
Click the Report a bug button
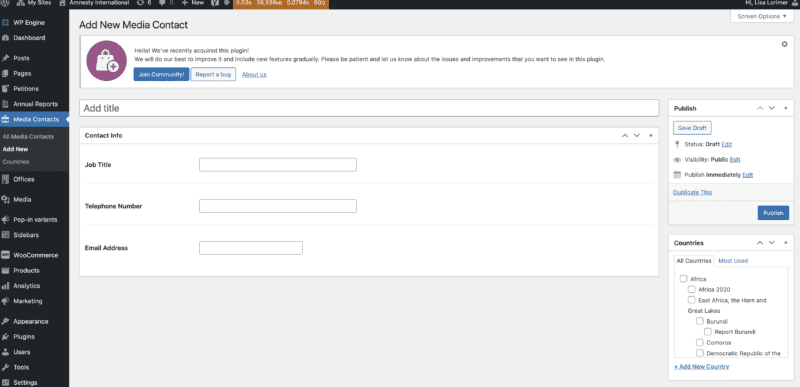point(213,74)
